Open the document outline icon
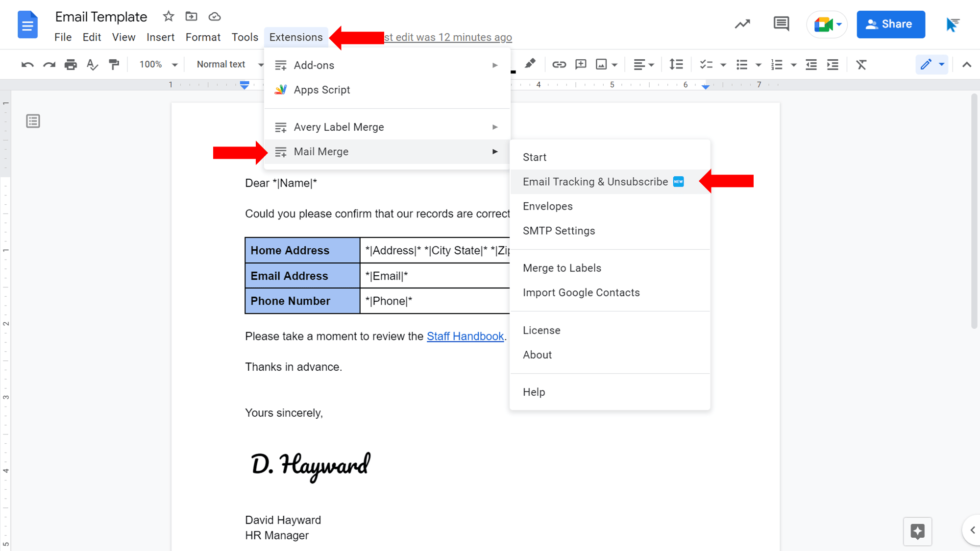 point(33,121)
